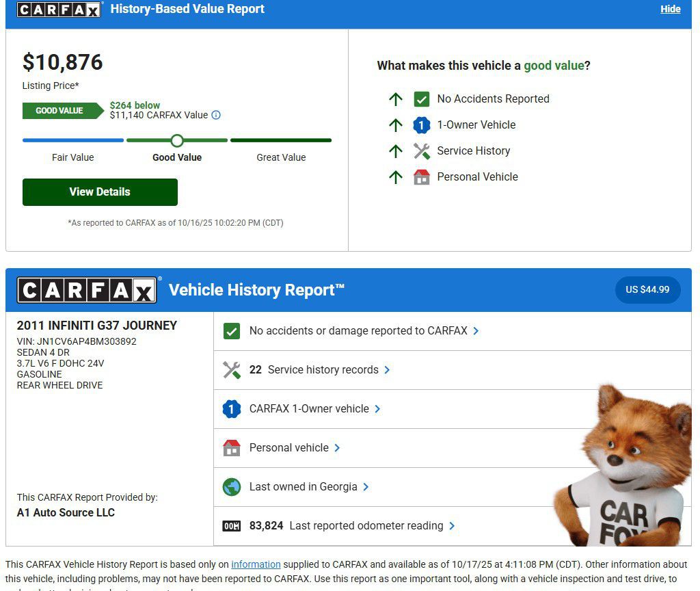Viewport: 700px width, 591px height.
Task: Open the Last owned in Georgia row
Action: click(x=303, y=487)
